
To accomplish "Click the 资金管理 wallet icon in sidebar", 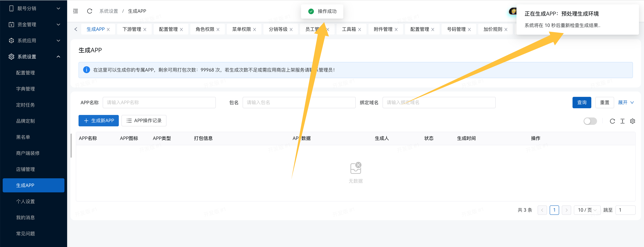I will (11, 24).
